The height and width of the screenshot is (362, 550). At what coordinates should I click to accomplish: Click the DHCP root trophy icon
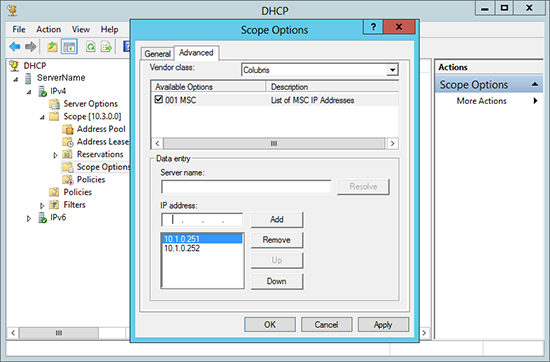click(14, 66)
